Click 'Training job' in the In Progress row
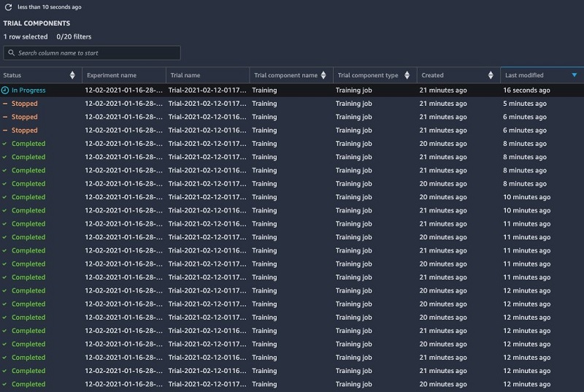Viewport: 584px width, 392px height. (x=353, y=90)
